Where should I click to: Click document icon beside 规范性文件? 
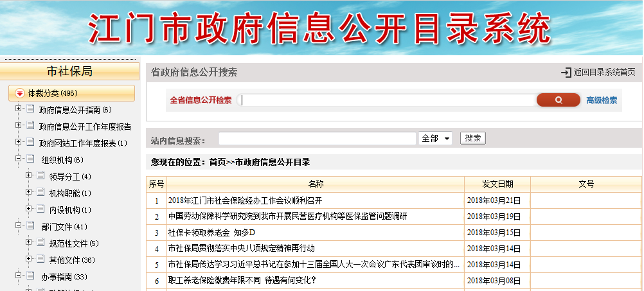click(x=40, y=243)
